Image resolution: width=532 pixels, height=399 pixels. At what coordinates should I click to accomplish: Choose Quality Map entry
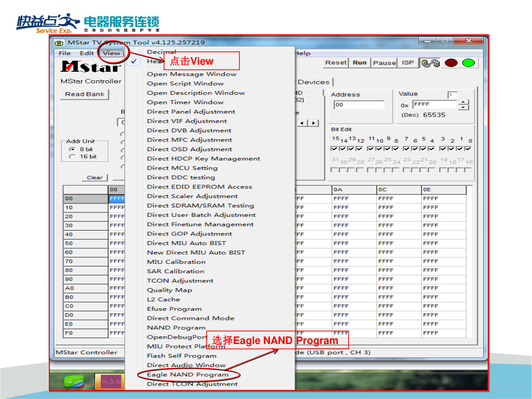(x=170, y=290)
